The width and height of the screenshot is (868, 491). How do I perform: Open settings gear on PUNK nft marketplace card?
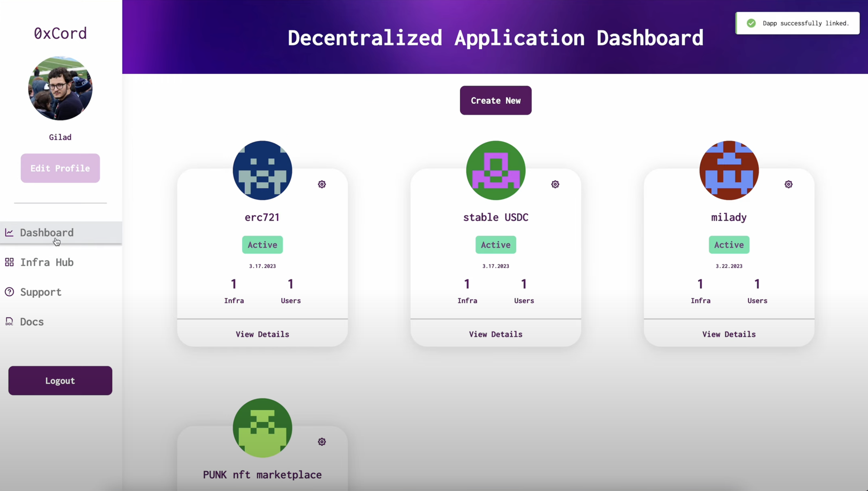click(x=322, y=442)
